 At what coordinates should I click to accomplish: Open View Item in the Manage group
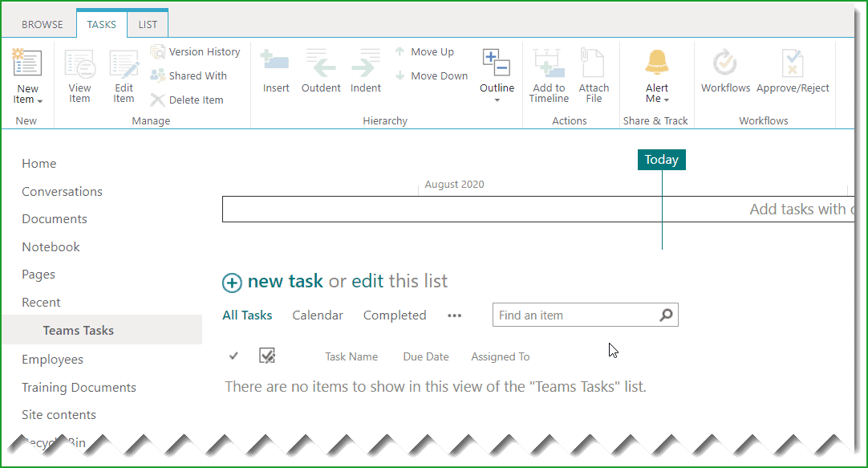click(79, 72)
